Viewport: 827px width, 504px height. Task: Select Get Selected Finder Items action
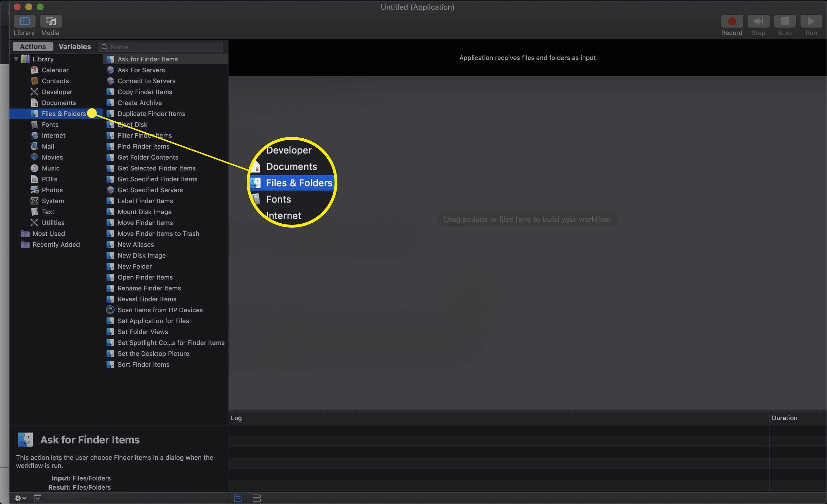point(166,168)
